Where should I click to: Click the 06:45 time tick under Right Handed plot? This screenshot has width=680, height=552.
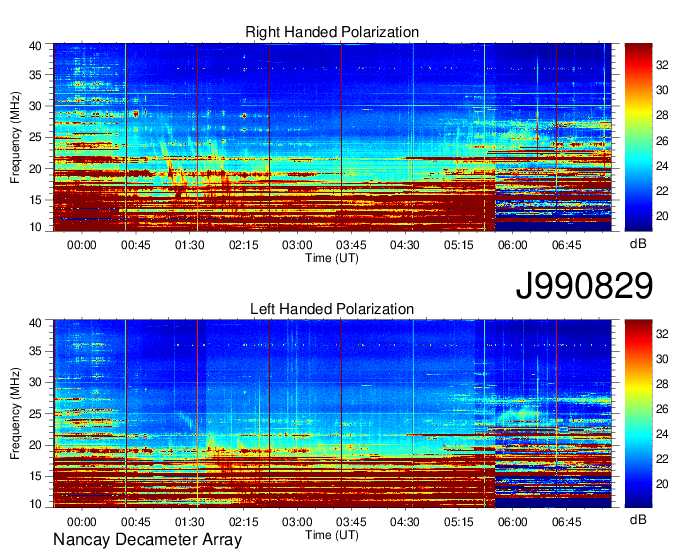pos(567,245)
